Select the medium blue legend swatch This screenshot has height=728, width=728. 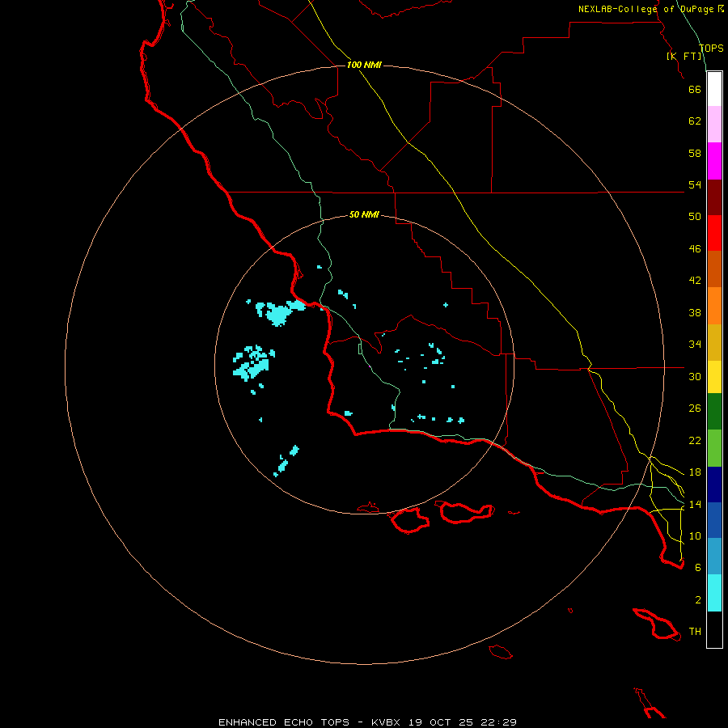(714, 520)
